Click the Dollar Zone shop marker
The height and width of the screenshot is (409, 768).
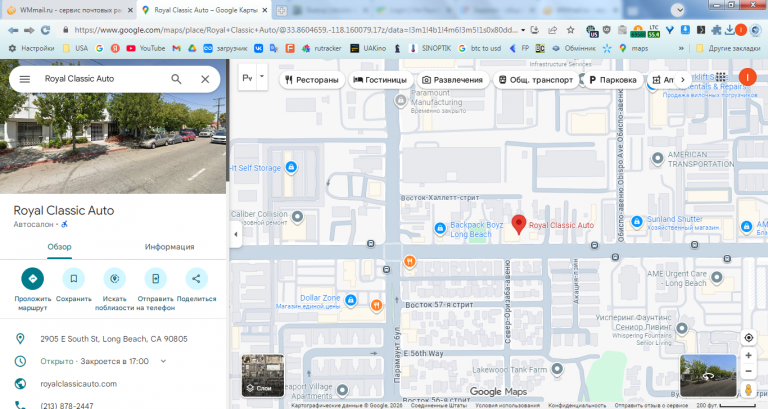(350, 300)
